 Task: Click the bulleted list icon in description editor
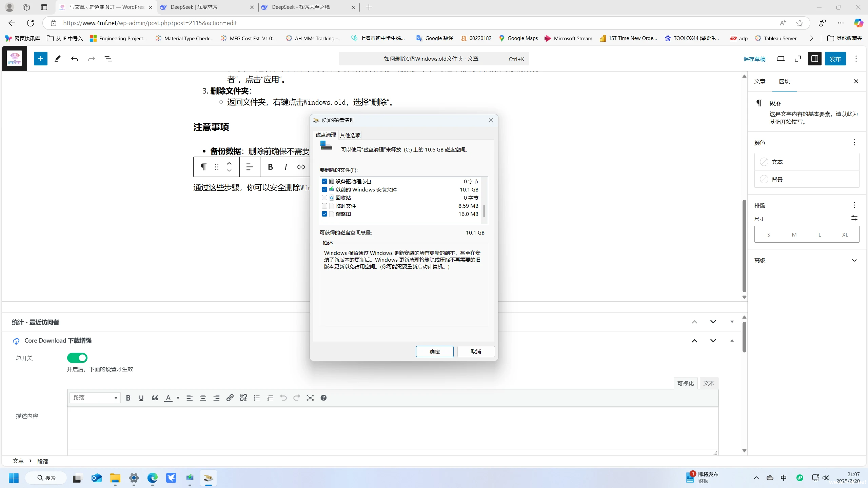pyautogui.click(x=257, y=398)
